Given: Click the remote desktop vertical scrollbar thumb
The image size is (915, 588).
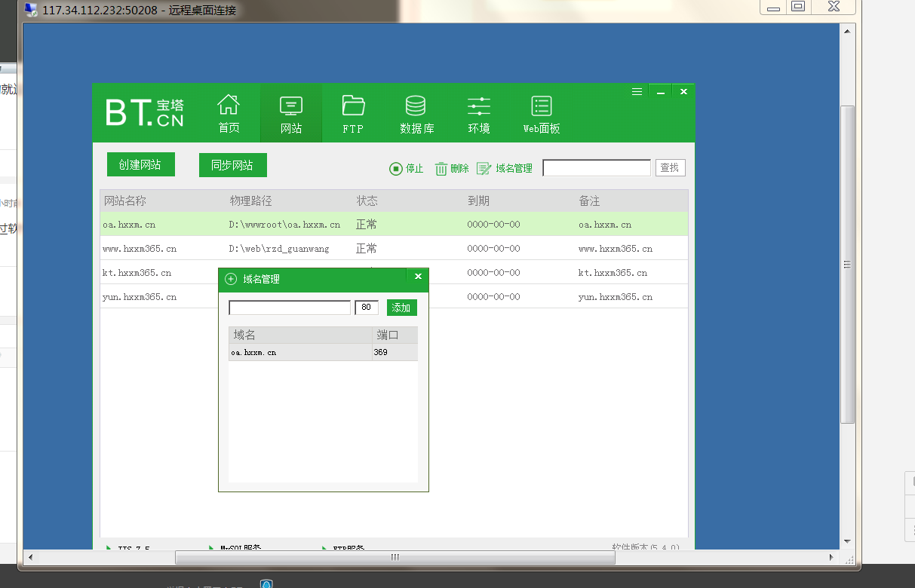Looking at the screenshot, I should 848,264.
